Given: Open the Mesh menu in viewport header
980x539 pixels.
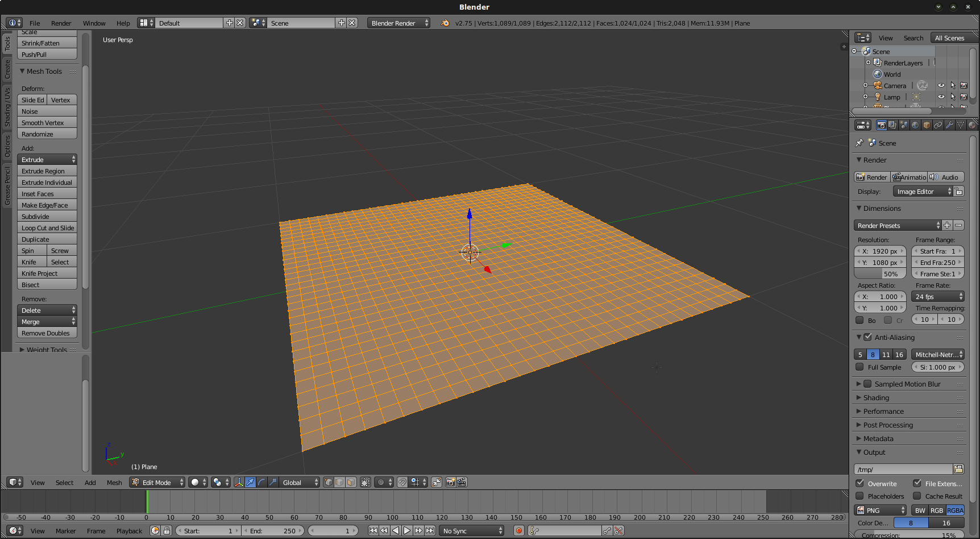Looking at the screenshot, I should 114,483.
